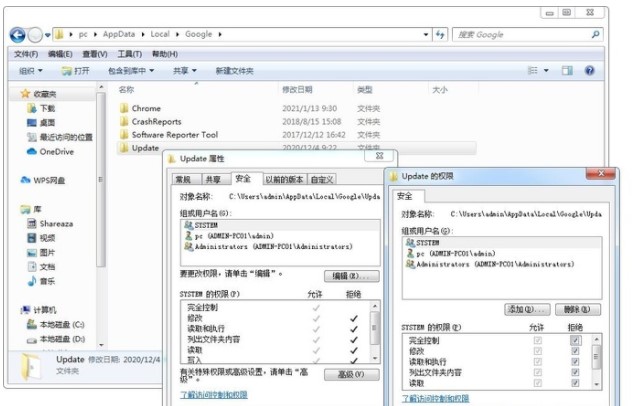633x406 pixels.
Task: Click the Back navigation arrow button
Action: tap(18, 35)
